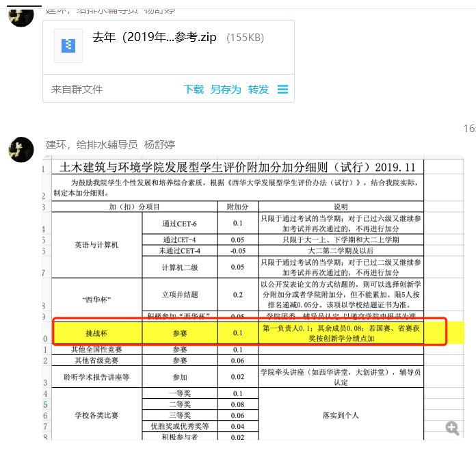
Task: Click the highlighted 挑战杯 cell
Action: pyautogui.click(x=96, y=333)
